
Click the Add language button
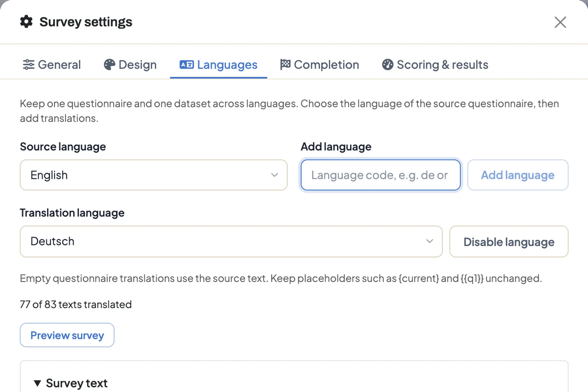[518, 175]
